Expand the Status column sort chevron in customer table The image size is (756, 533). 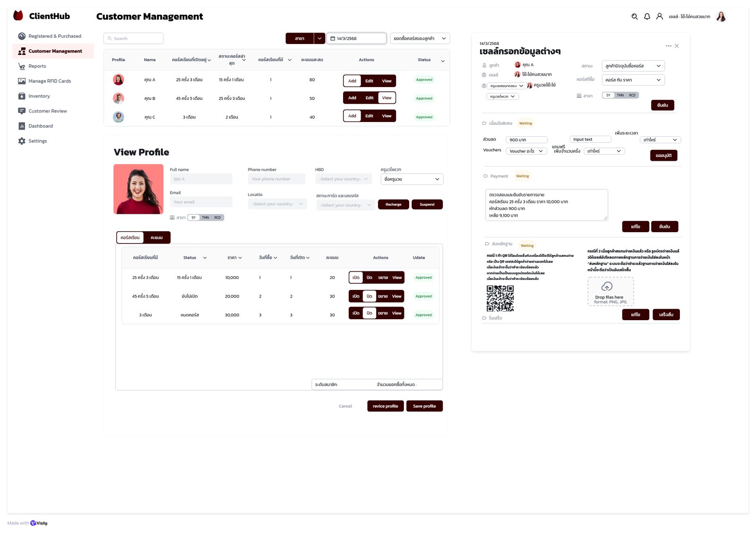443,61
